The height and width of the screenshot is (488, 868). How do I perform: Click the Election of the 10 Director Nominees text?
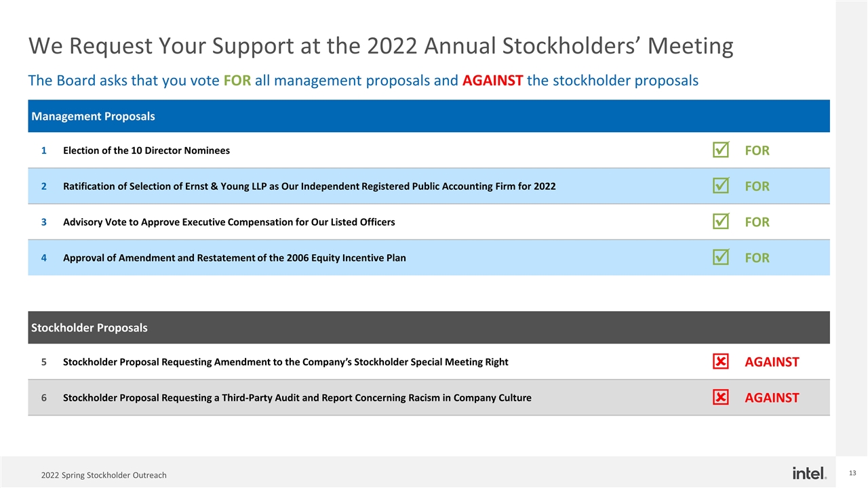click(x=146, y=150)
